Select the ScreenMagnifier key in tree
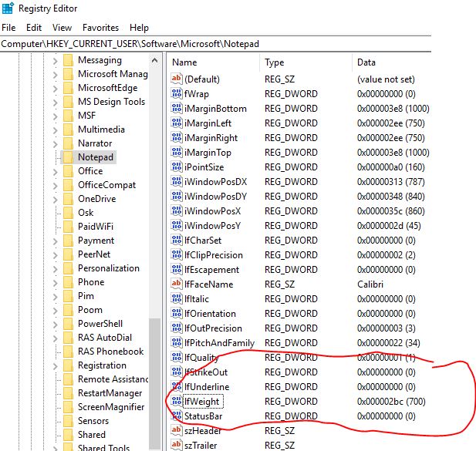Image resolution: width=476 pixels, height=451 pixels. point(111,407)
